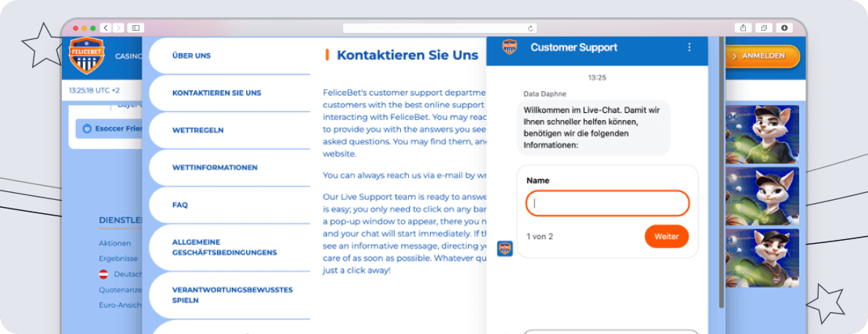Screen dimensions: 868x334
Task: Click the 13:25 chat timestamp
Action: click(x=597, y=78)
